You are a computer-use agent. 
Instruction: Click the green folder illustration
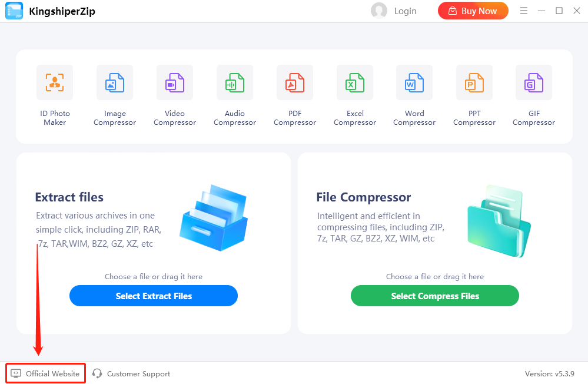coord(499,221)
